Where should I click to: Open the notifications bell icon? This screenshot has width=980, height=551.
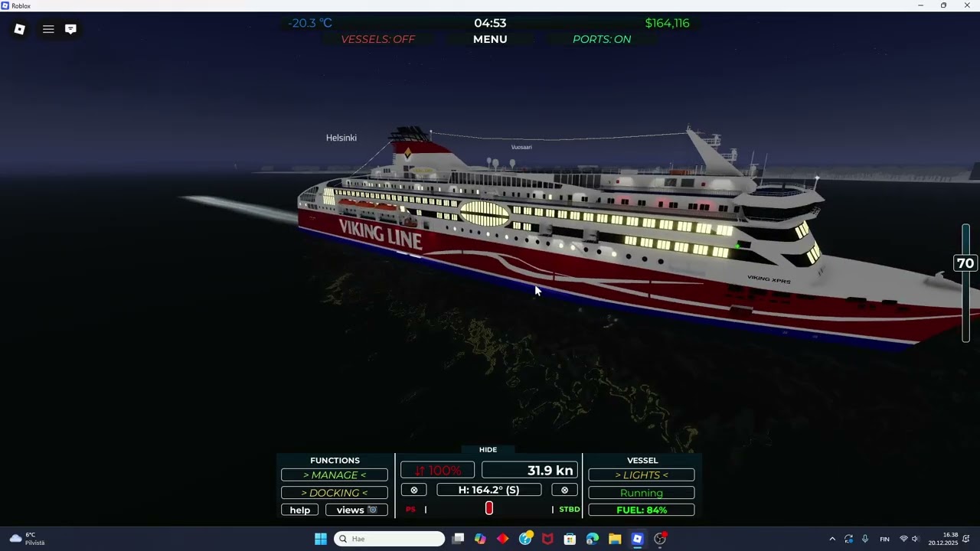966,539
